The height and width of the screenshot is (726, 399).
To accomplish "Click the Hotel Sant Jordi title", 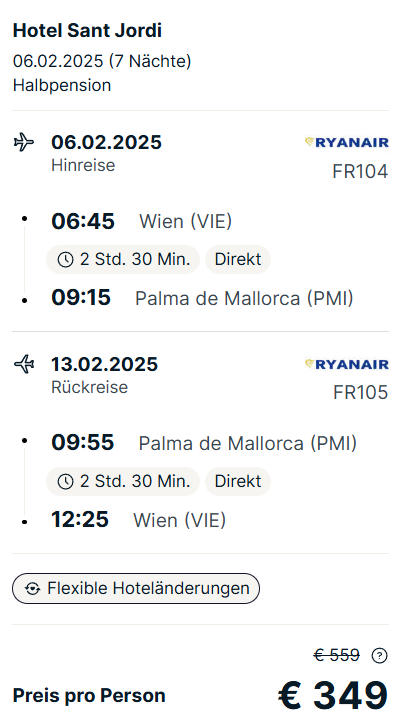I will click(x=87, y=31).
